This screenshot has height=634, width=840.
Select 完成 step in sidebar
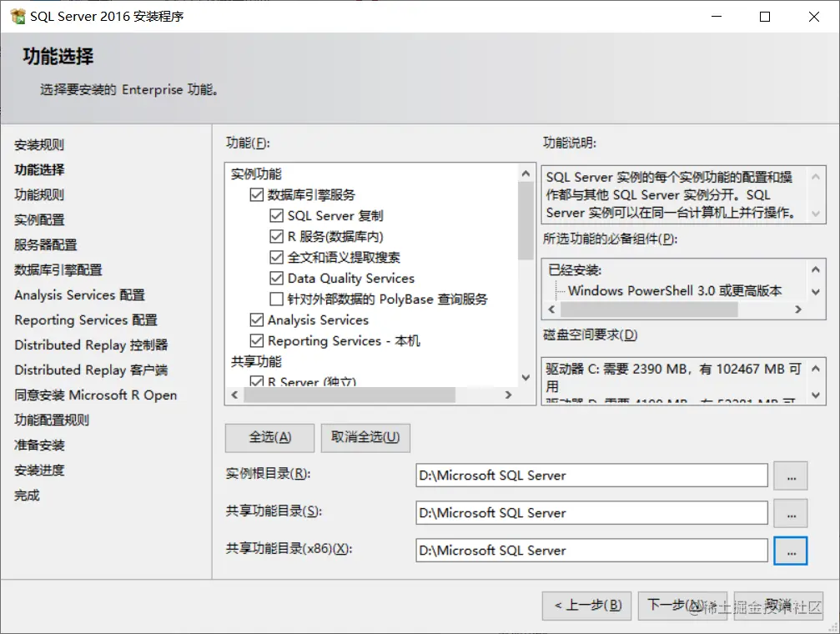27,496
